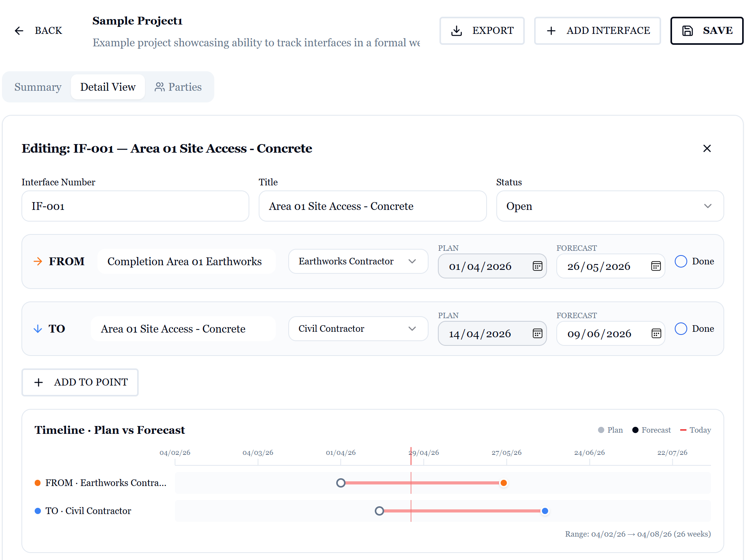The image size is (748, 560).
Task: Click the blue TO forecast timeline marker
Action: (x=545, y=511)
